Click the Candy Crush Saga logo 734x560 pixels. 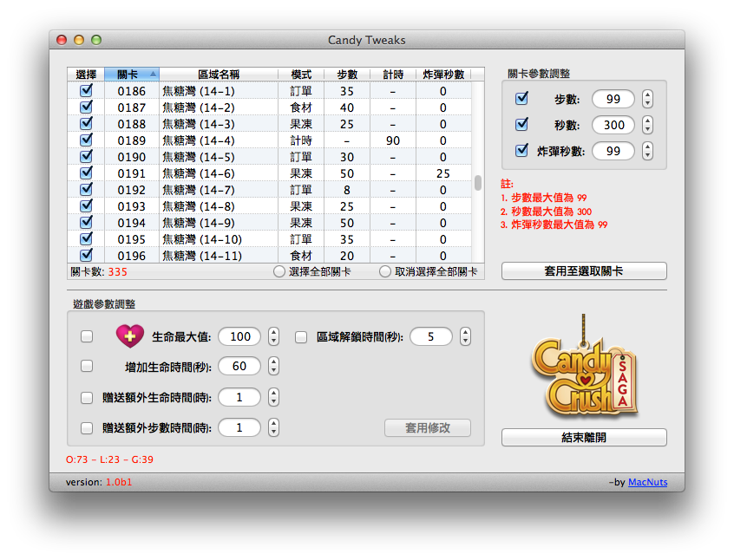[x=585, y=374]
